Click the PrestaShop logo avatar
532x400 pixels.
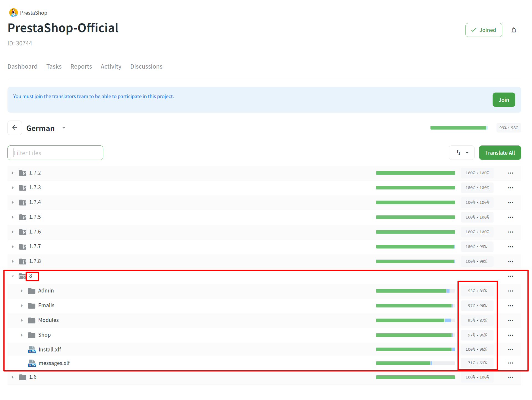click(x=13, y=13)
